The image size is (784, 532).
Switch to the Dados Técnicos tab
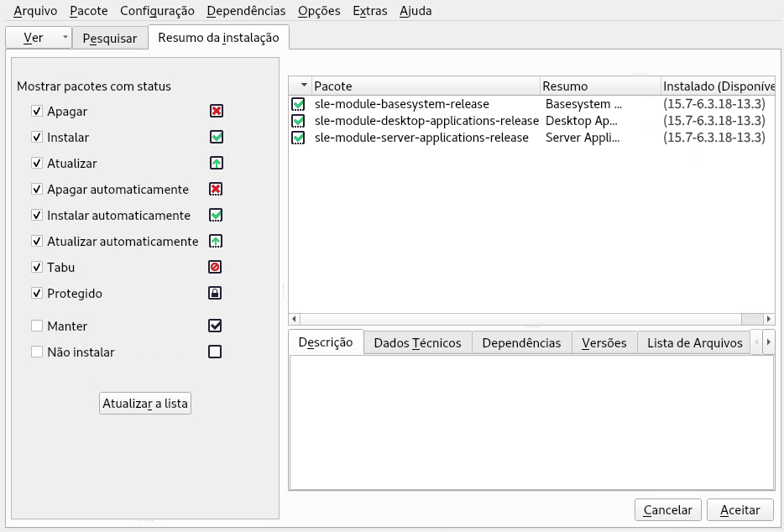tap(417, 342)
